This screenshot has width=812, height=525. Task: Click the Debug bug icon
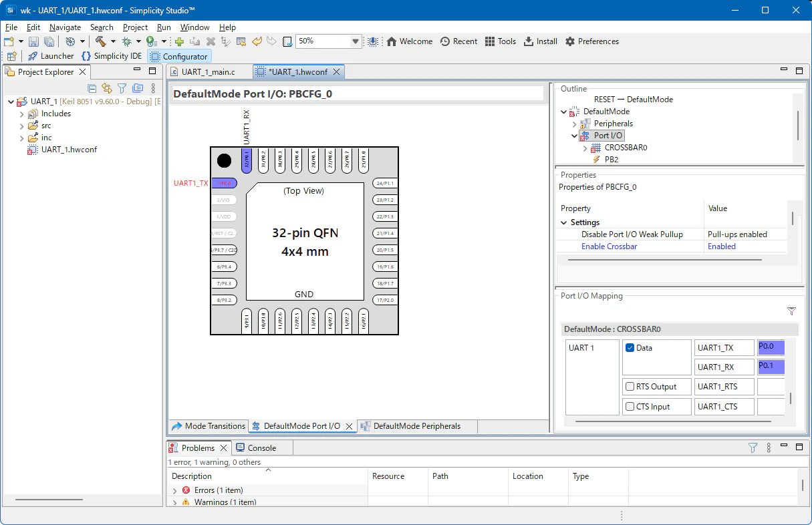pos(126,41)
